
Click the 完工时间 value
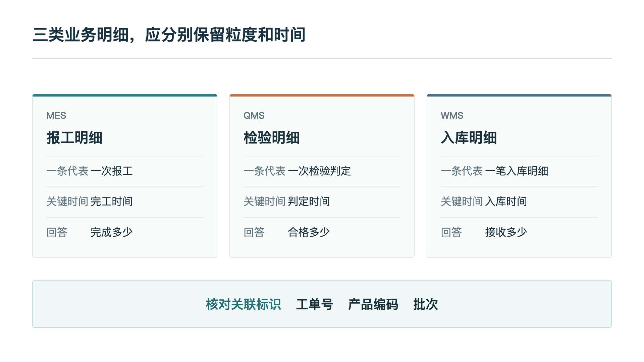coord(112,201)
